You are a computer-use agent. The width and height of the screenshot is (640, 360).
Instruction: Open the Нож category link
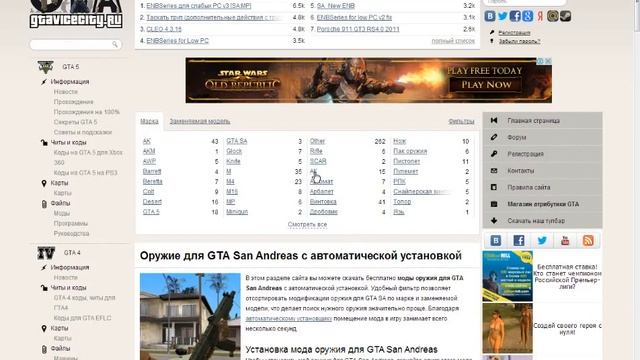[400, 141]
